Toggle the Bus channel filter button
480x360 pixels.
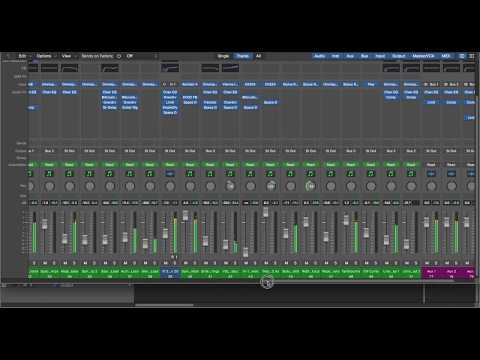[x=364, y=56]
